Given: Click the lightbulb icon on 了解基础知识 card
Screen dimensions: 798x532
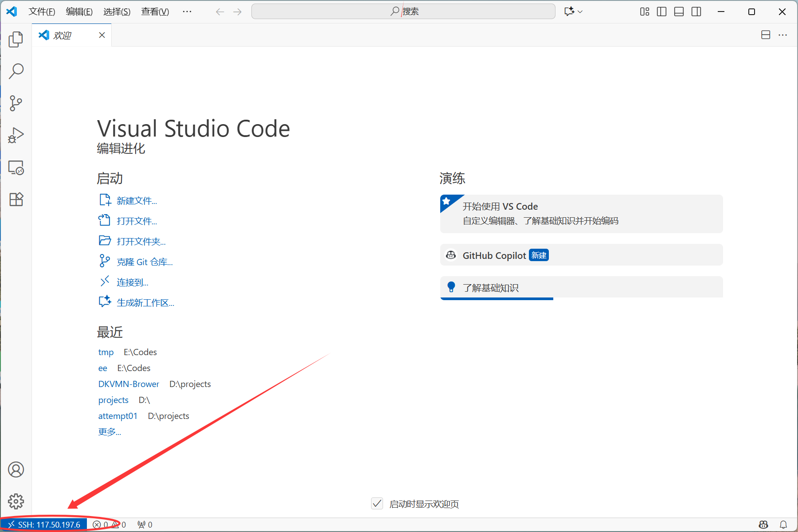Looking at the screenshot, I should pyautogui.click(x=451, y=287).
